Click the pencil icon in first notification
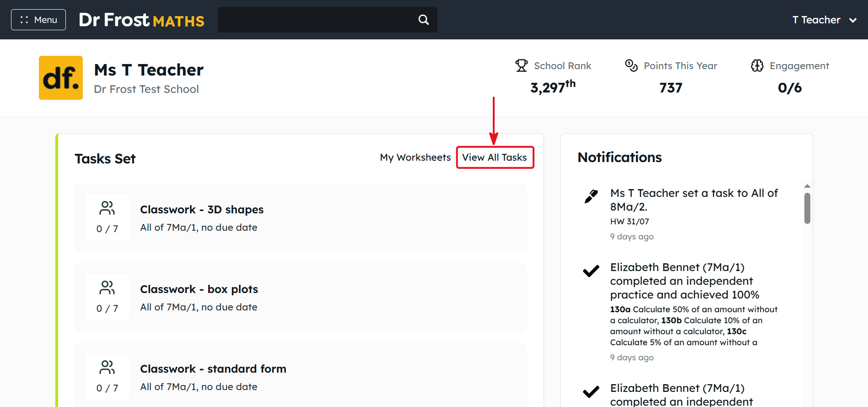868x407 pixels. (x=591, y=196)
